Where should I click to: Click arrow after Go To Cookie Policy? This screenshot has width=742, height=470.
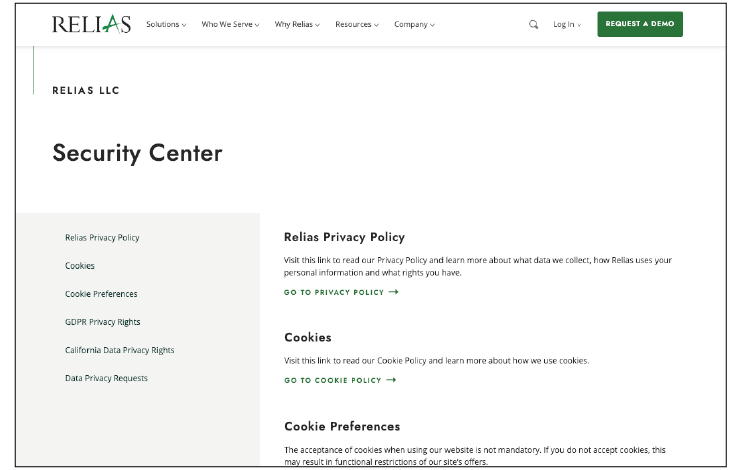[391, 380]
